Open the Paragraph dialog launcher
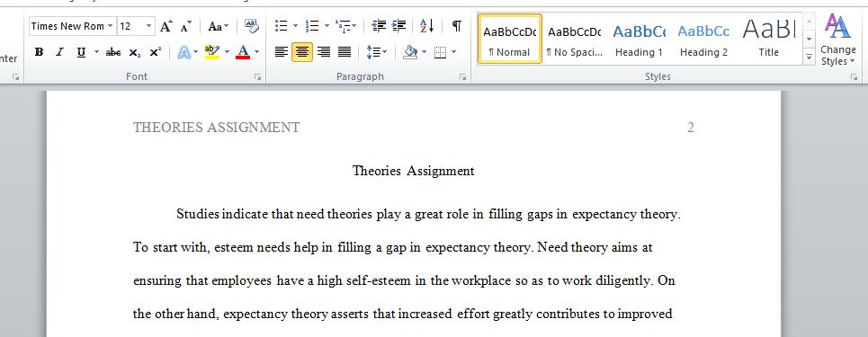Screen dimensions: 868x337 (x=463, y=77)
